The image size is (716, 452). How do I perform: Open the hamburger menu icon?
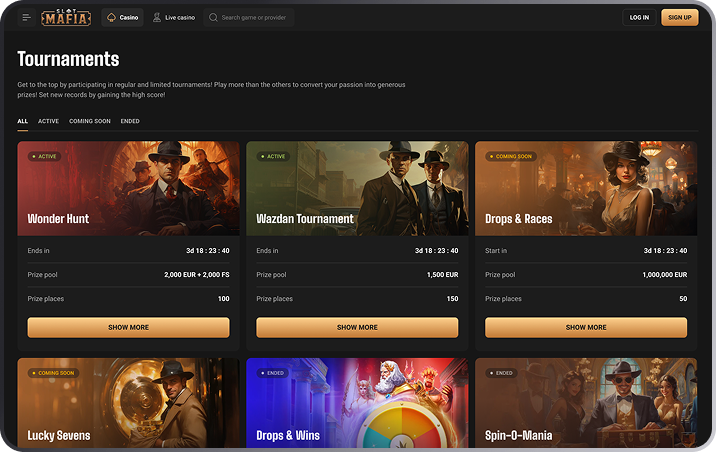(x=27, y=17)
